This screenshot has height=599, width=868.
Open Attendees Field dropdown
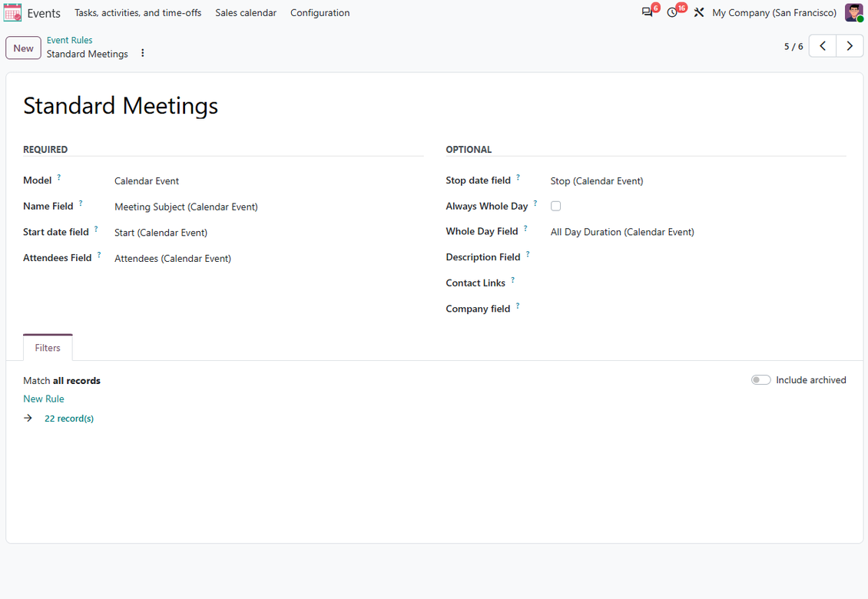[269, 259]
